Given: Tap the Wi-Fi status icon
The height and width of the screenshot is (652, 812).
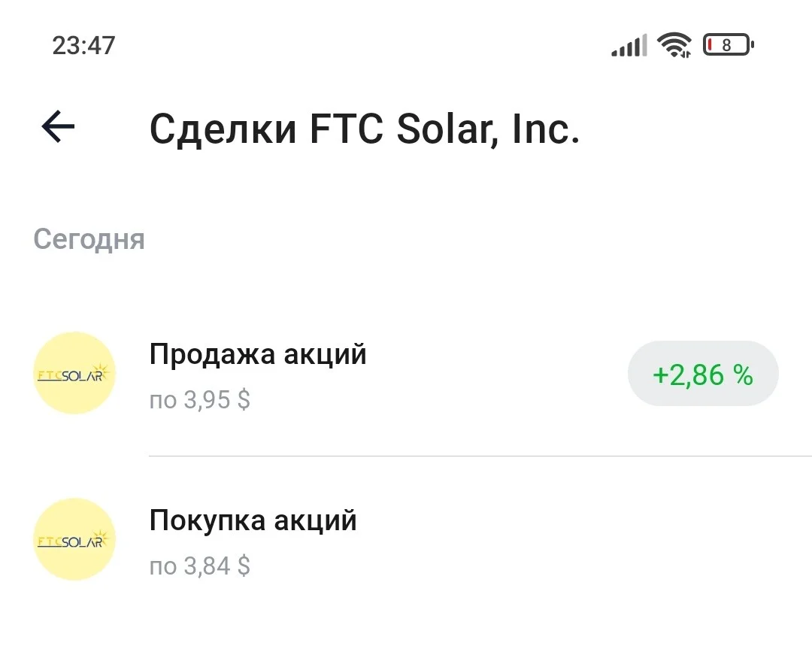Looking at the screenshot, I should point(674,44).
